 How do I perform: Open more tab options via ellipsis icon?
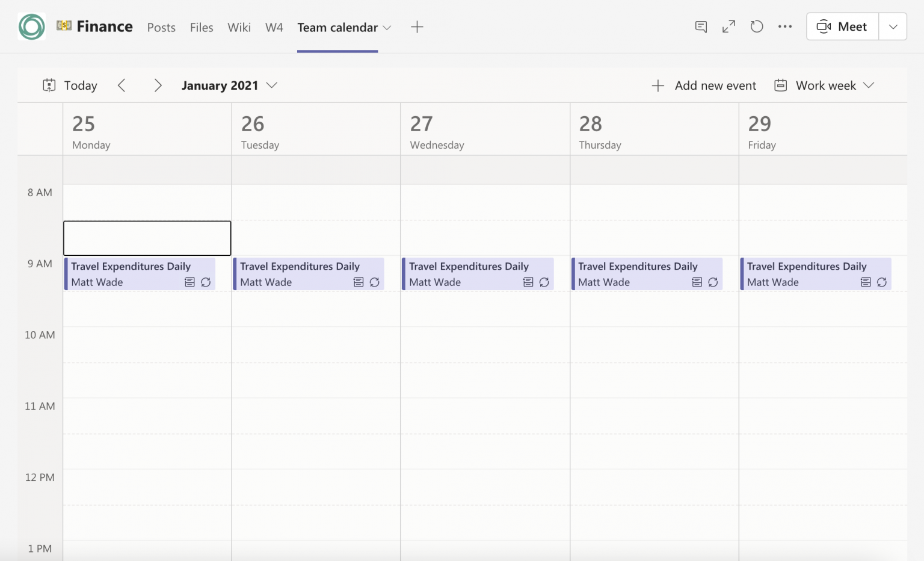coord(785,26)
